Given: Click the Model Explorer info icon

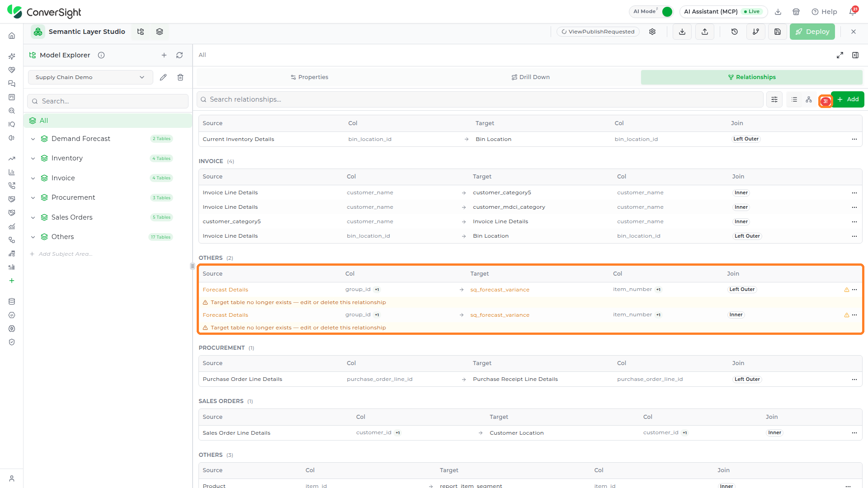Looking at the screenshot, I should point(101,55).
